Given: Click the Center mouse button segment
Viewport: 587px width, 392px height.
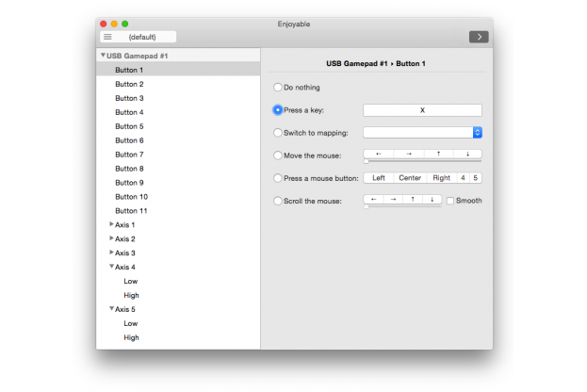Looking at the screenshot, I should [410, 178].
